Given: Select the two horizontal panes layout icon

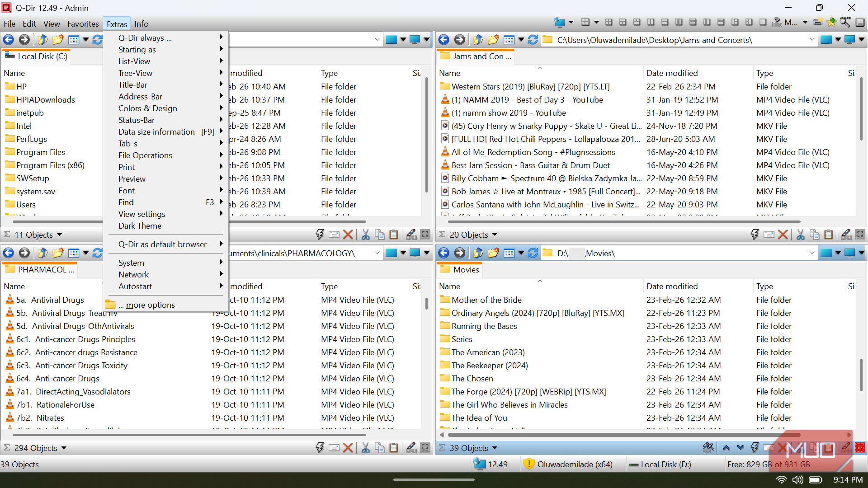Looking at the screenshot, I should point(665,22).
